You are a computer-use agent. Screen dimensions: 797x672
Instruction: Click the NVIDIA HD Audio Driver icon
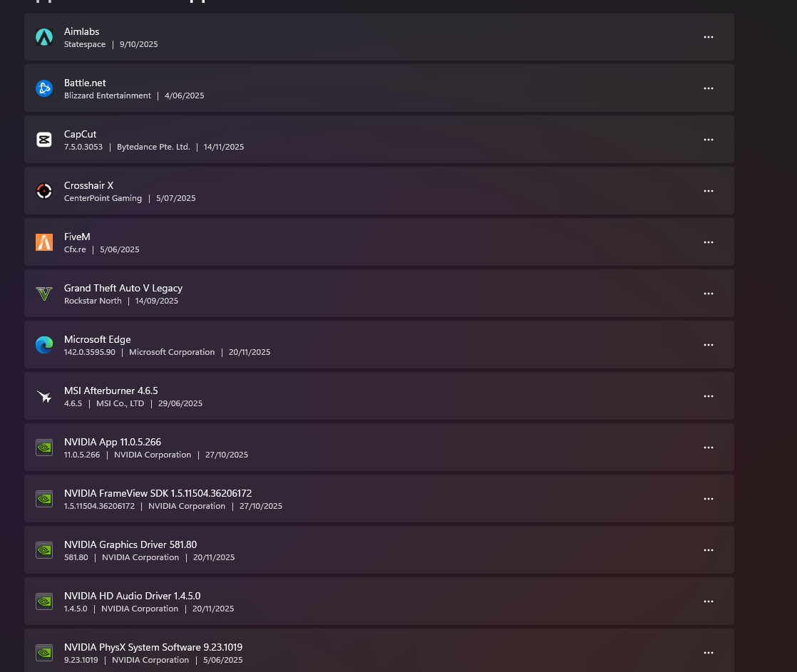click(x=44, y=601)
